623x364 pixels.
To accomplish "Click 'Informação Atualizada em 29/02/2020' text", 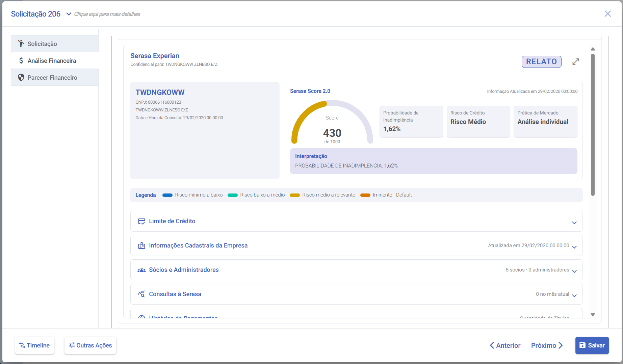I will (532, 91).
